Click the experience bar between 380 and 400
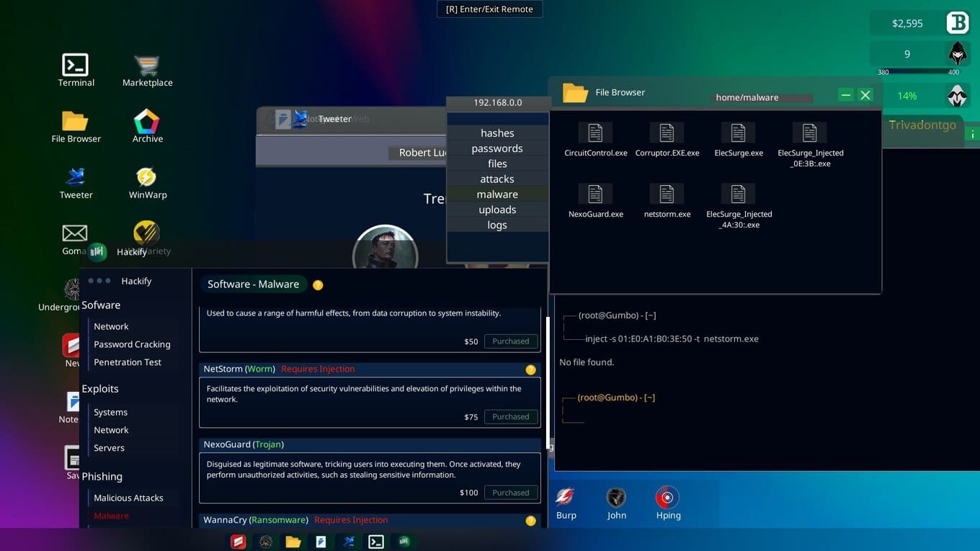The image size is (980, 551). 919,72
